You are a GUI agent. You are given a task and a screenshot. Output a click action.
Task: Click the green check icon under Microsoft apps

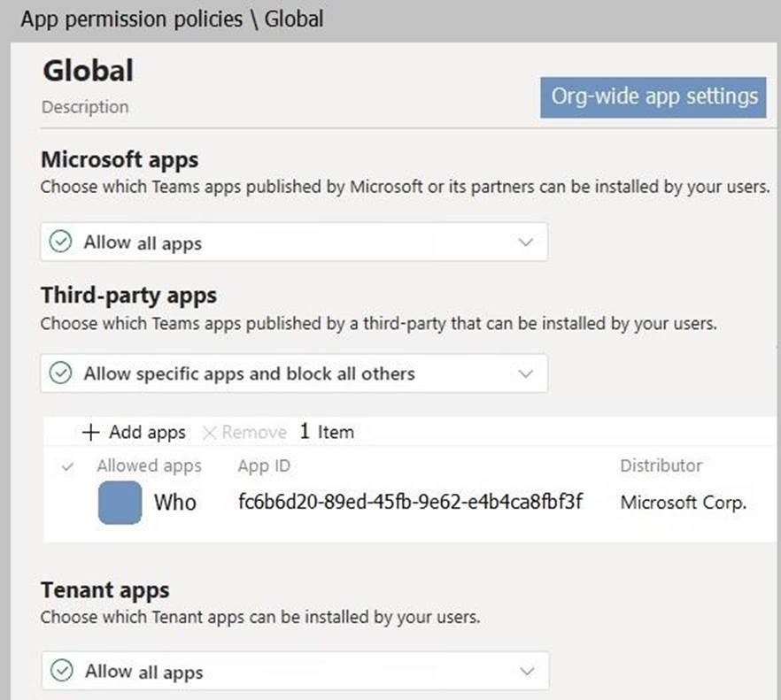pyautogui.click(x=60, y=242)
